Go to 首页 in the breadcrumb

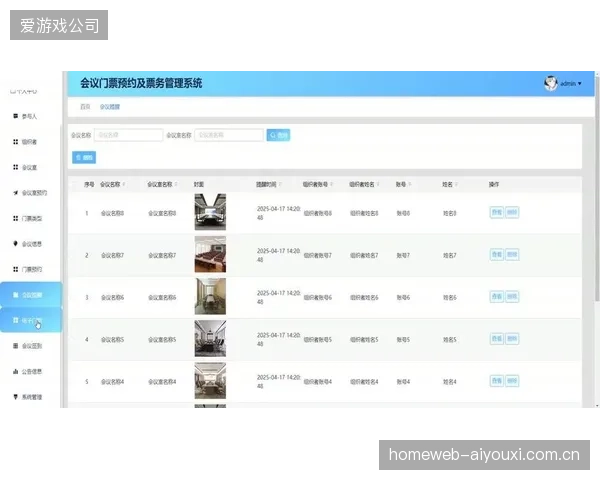click(85, 107)
